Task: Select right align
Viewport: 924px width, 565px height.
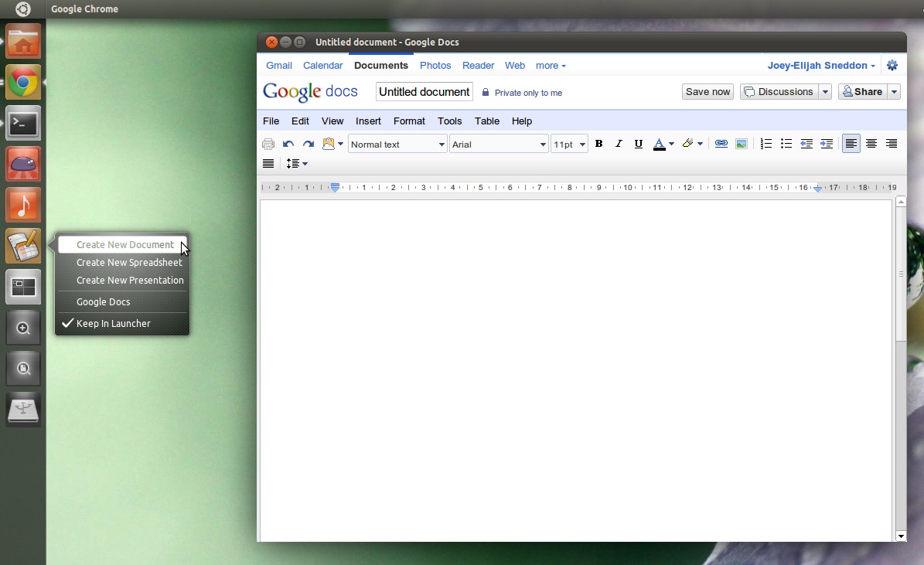Action: click(x=892, y=144)
